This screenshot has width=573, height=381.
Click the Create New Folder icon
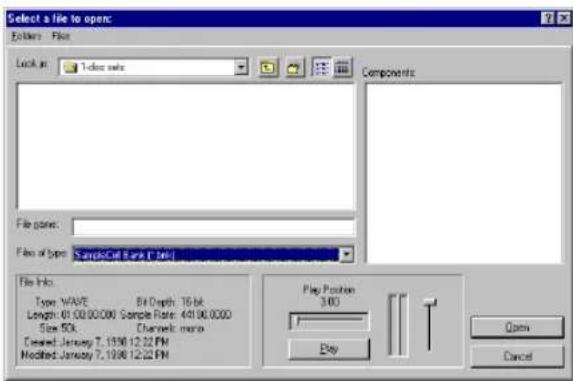(295, 68)
